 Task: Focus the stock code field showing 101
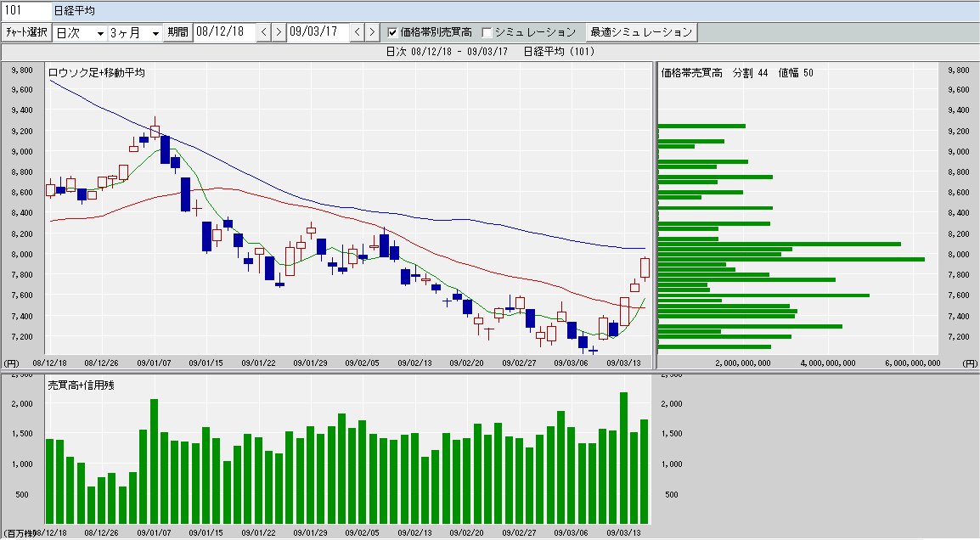coord(24,10)
